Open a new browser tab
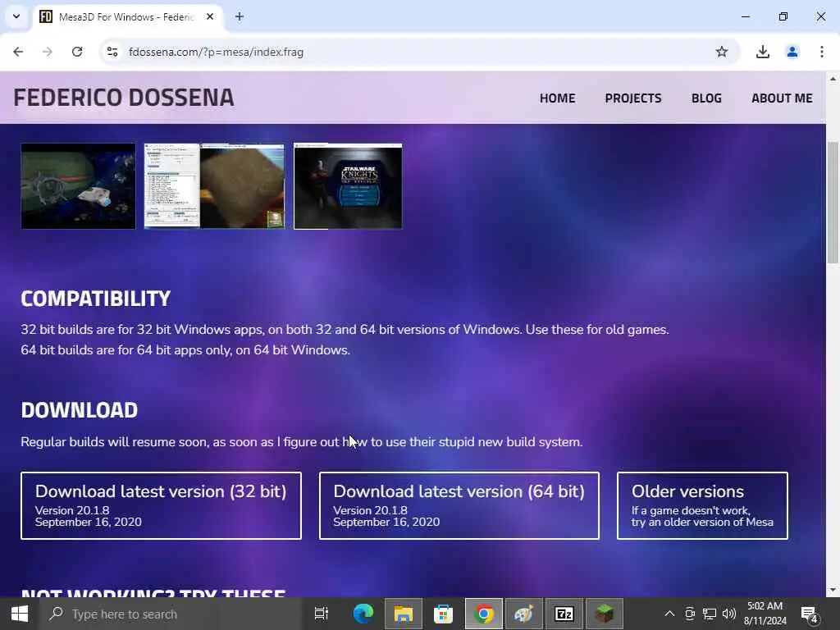The image size is (840, 630). coord(240,17)
